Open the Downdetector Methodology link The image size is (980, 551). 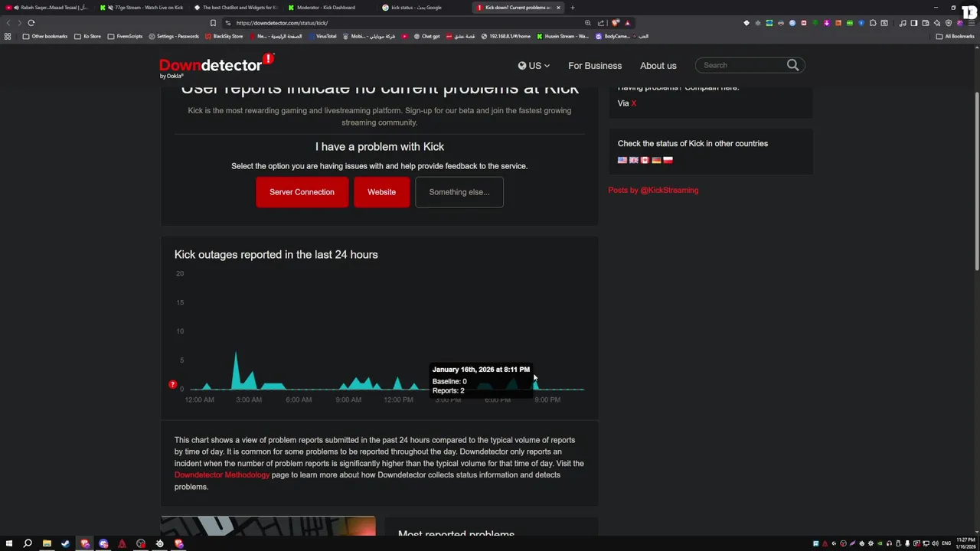[222, 475]
